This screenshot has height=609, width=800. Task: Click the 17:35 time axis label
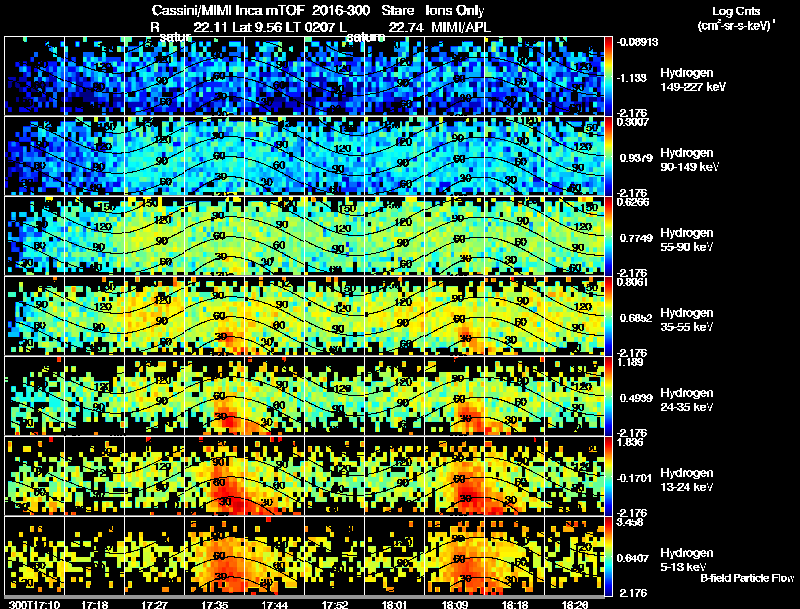pyautogui.click(x=215, y=604)
